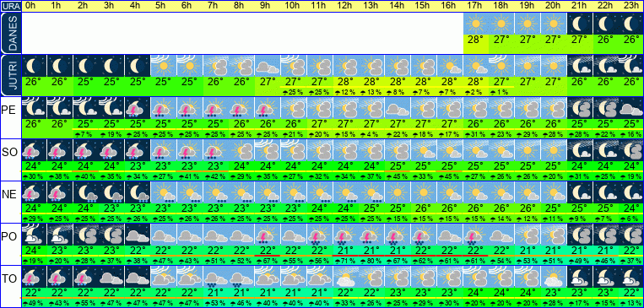This screenshot has width=644, height=308.
Task: Click the JUTRI 9h cloudy icon
Action: pyautogui.click(x=268, y=66)
